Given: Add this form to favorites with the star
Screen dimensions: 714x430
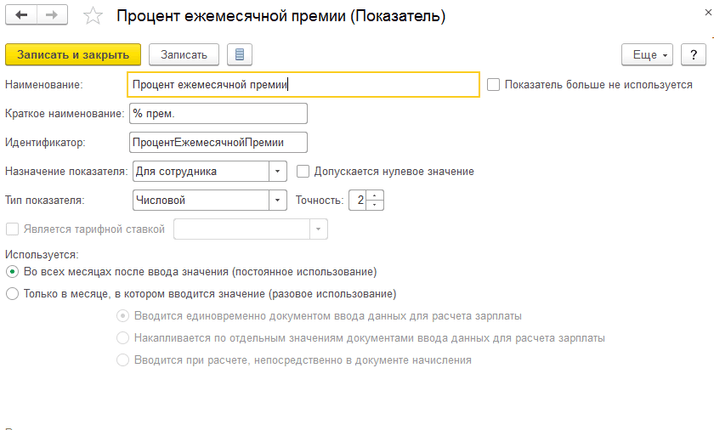Looking at the screenshot, I should (x=93, y=16).
